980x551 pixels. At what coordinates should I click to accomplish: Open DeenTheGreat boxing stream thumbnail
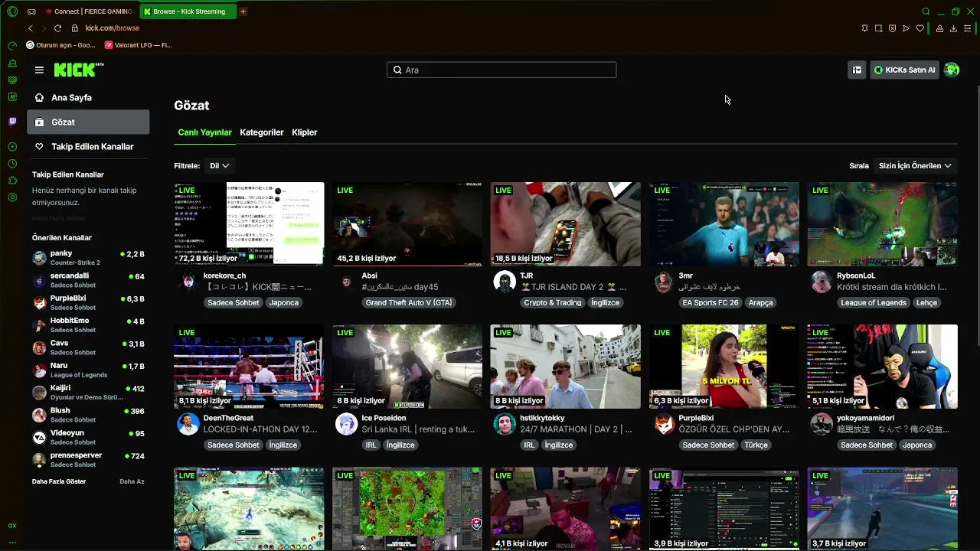pyautogui.click(x=249, y=367)
